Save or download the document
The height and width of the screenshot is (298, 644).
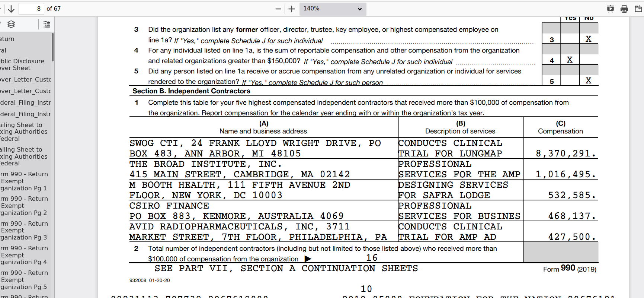[x=638, y=9]
